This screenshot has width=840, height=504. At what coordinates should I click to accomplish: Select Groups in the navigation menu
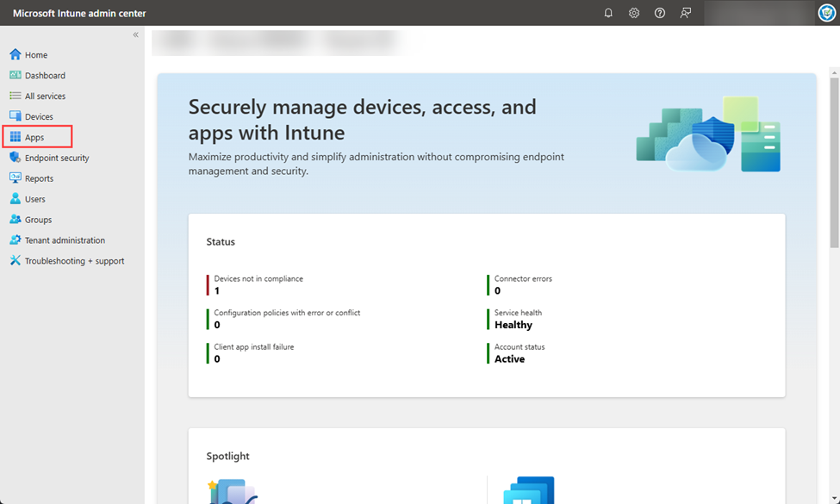click(38, 220)
